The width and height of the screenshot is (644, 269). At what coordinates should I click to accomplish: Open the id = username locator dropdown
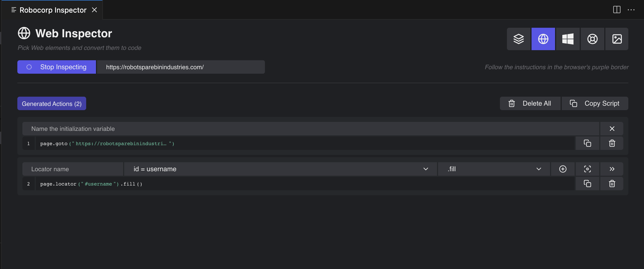point(281,169)
